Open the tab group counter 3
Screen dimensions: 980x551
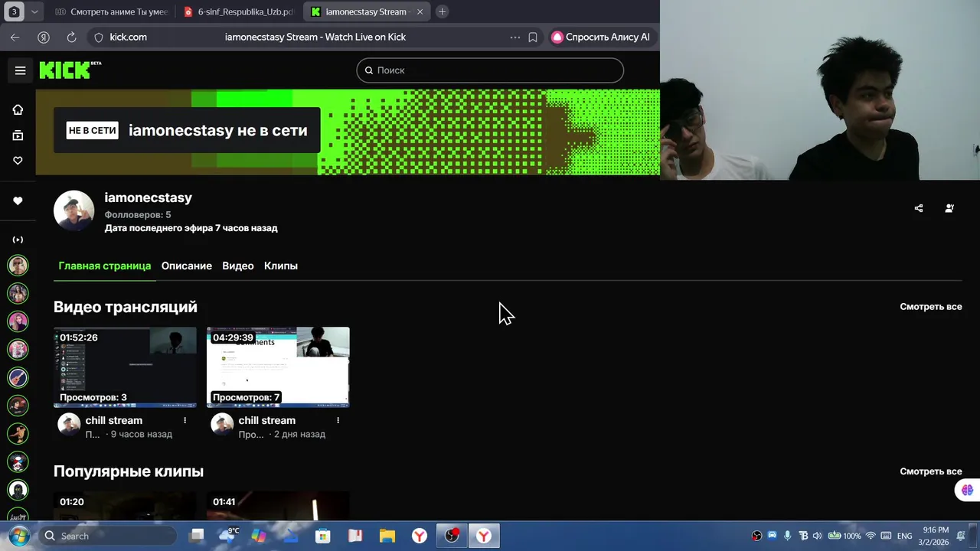pos(14,11)
